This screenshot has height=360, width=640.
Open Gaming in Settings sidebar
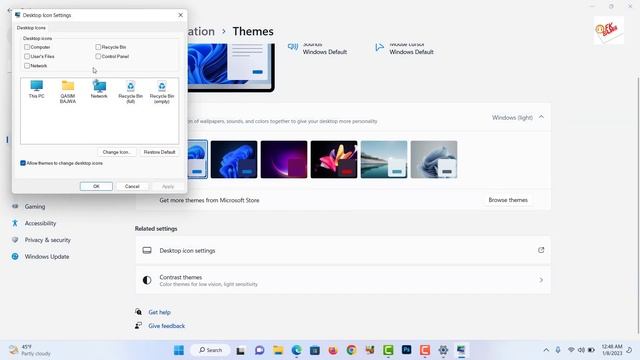pyautogui.click(x=35, y=207)
